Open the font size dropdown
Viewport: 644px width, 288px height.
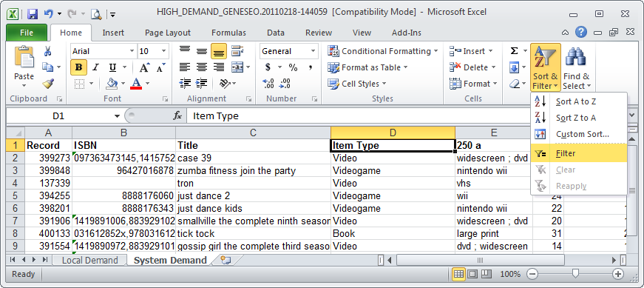tap(164, 51)
